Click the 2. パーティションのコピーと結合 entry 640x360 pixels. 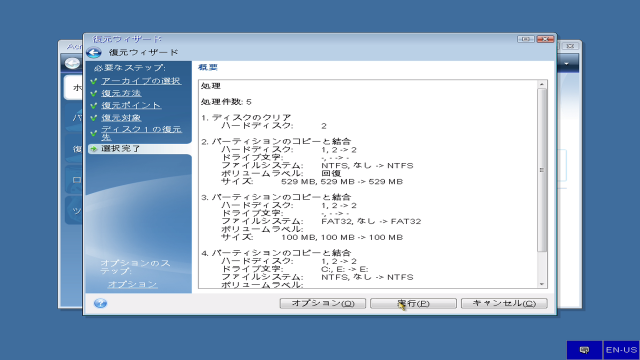pos(276,141)
